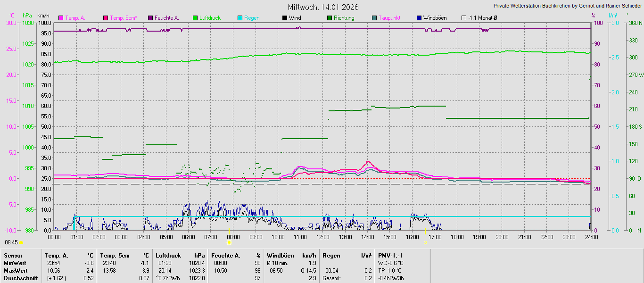
Task: Select the Luftdruck column header in table
Action: click(x=168, y=256)
